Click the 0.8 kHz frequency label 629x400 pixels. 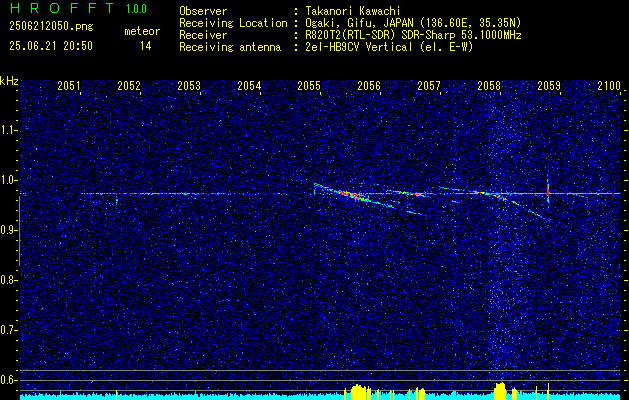[8, 280]
